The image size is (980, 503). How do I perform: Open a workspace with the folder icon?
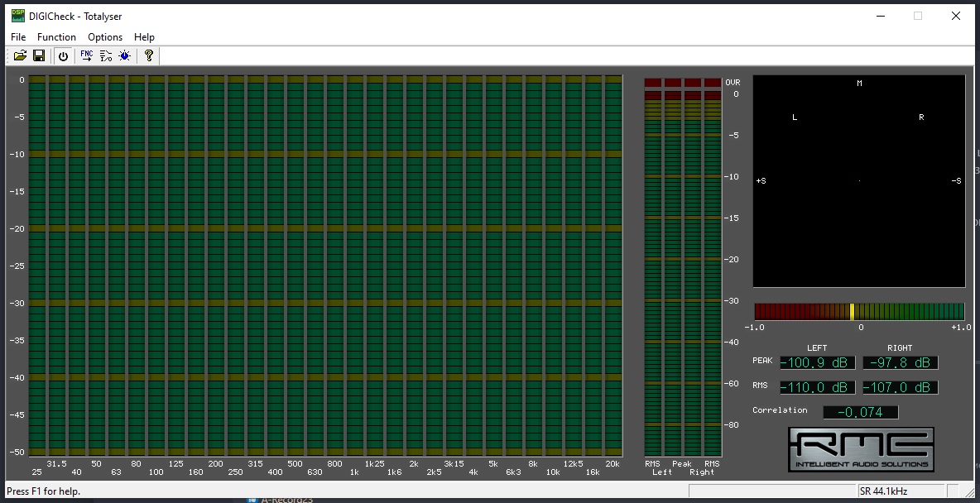point(20,55)
